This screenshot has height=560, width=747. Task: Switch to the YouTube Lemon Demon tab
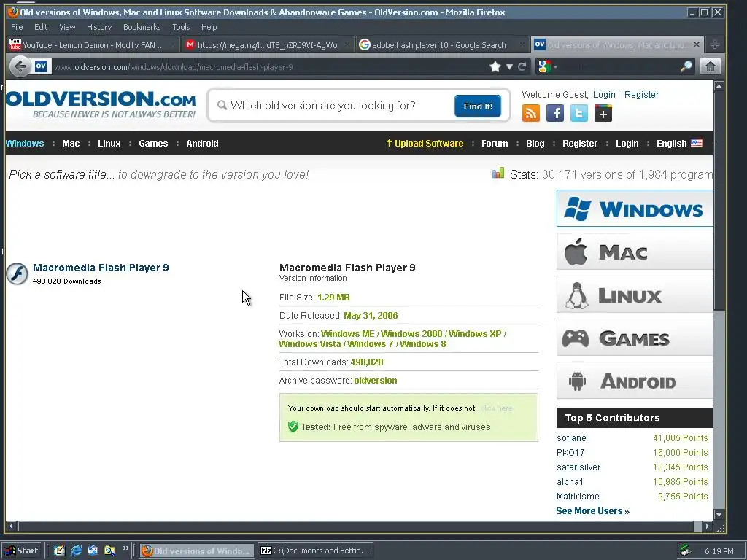(x=93, y=44)
